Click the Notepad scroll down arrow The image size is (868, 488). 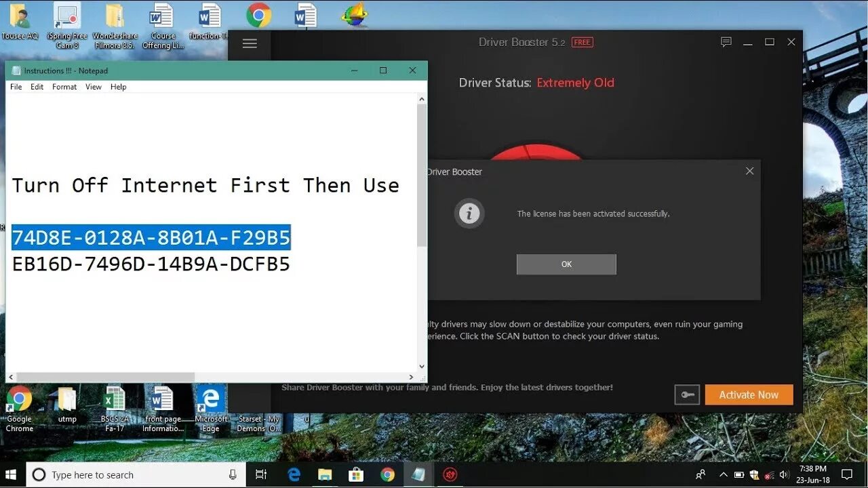[x=422, y=367]
